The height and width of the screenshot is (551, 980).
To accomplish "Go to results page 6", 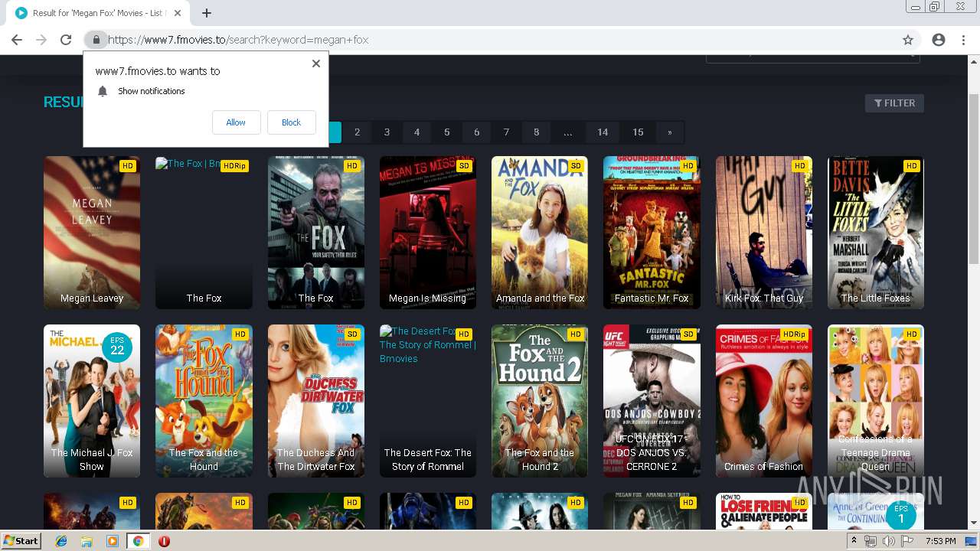I will tap(476, 132).
